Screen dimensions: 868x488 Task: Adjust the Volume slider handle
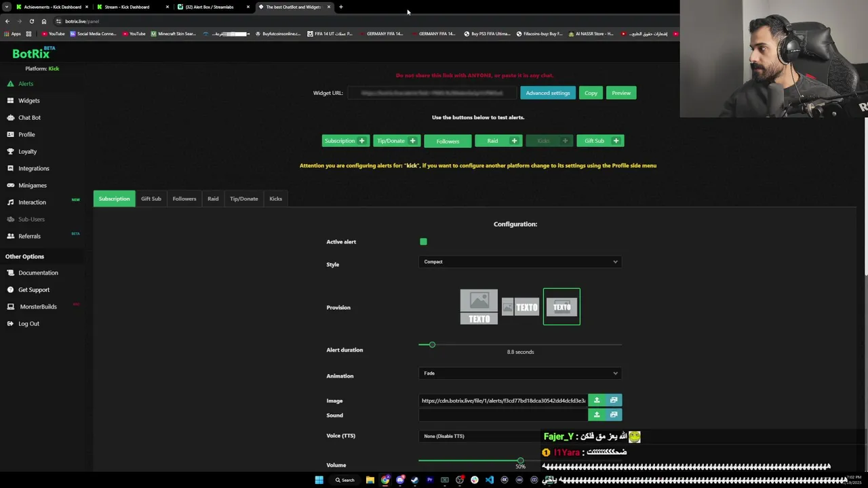(520, 460)
